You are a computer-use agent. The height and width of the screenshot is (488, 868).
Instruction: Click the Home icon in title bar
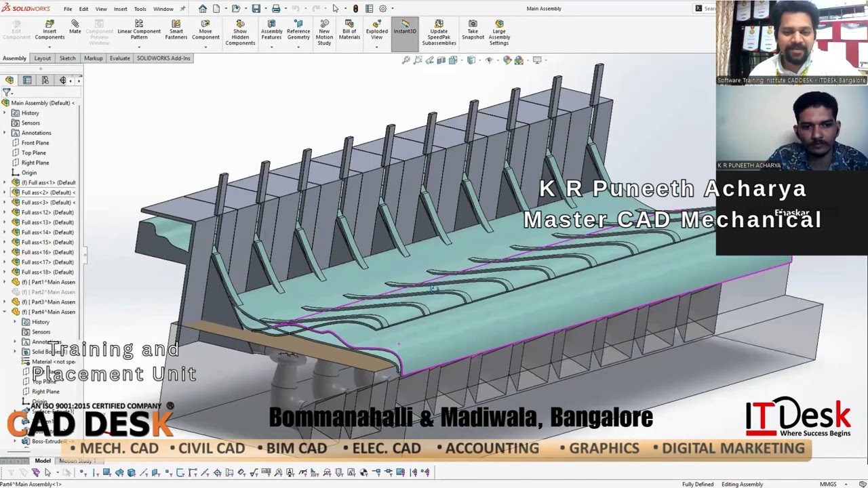(202, 9)
